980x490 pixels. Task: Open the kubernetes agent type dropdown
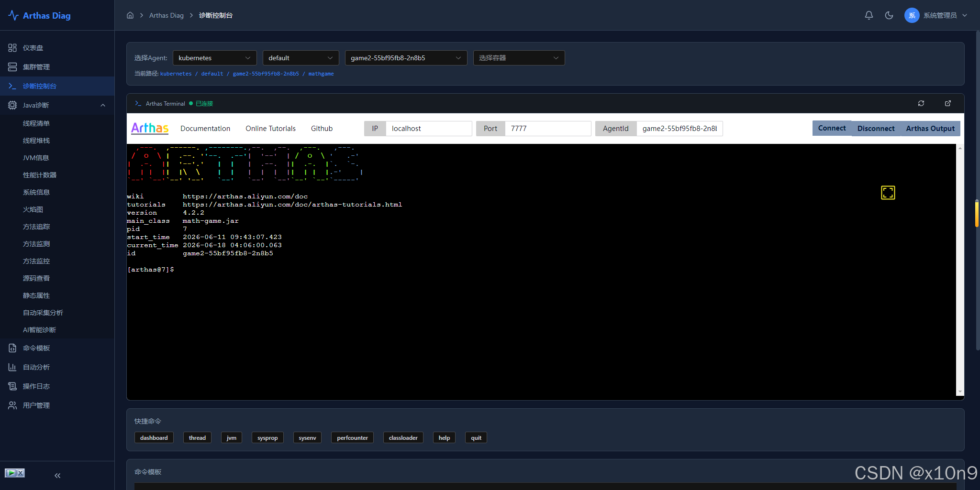click(x=215, y=58)
